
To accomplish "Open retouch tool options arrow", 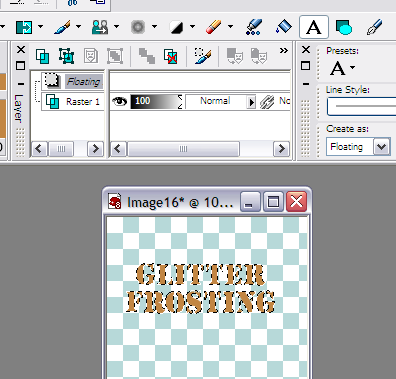I will click(154, 27).
